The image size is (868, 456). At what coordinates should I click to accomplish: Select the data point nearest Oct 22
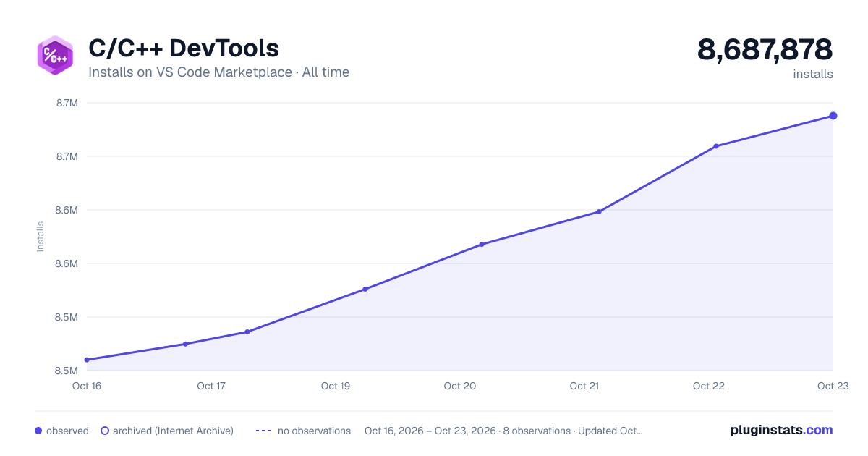click(716, 146)
